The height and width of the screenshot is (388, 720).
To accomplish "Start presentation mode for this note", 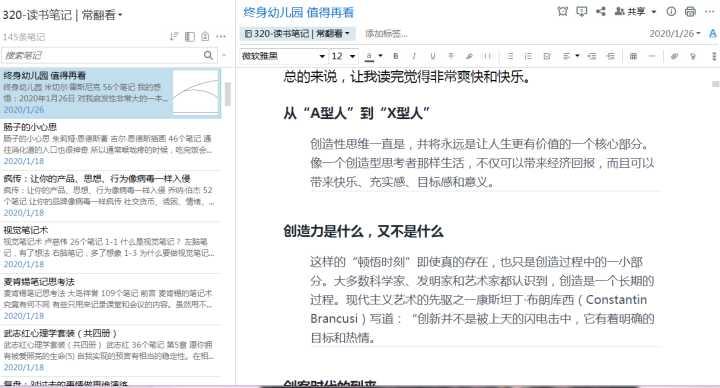I will click(582, 11).
